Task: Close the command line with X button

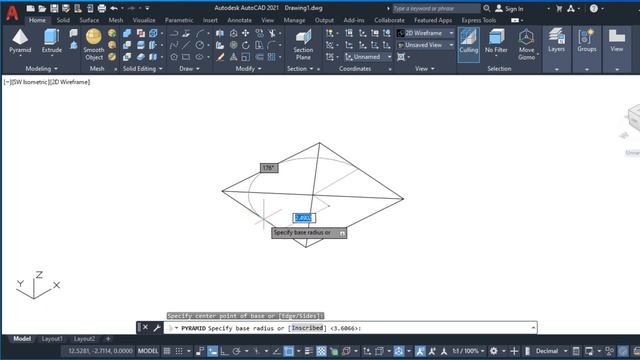Action: (145, 328)
